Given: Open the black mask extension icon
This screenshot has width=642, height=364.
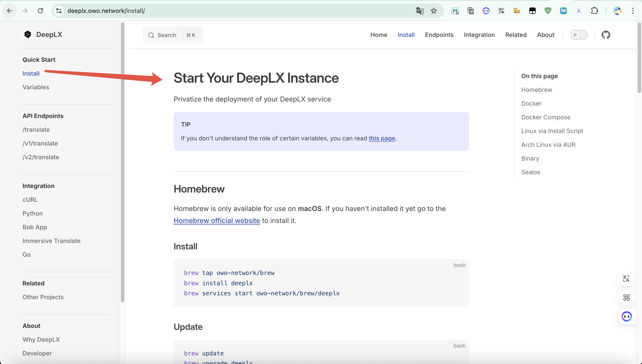Looking at the screenshot, I should (x=532, y=11).
